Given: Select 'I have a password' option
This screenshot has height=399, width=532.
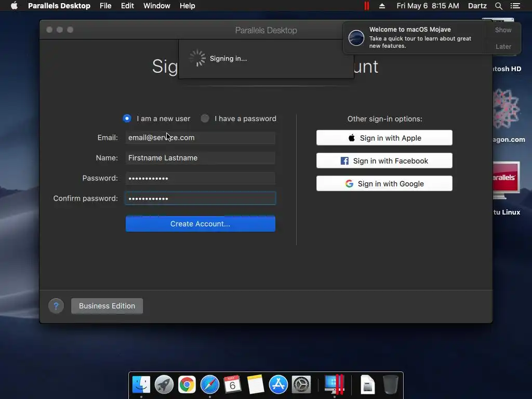Looking at the screenshot, I should 238,118.
